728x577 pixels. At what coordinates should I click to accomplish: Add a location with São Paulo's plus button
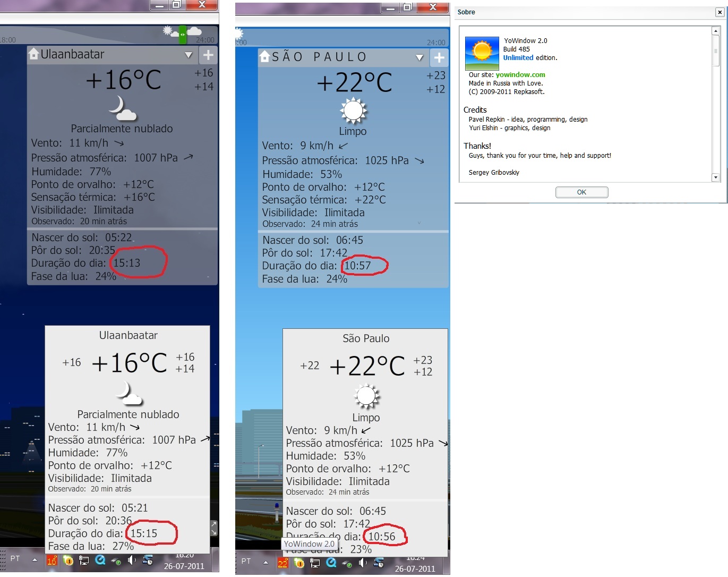click(439, 57)
